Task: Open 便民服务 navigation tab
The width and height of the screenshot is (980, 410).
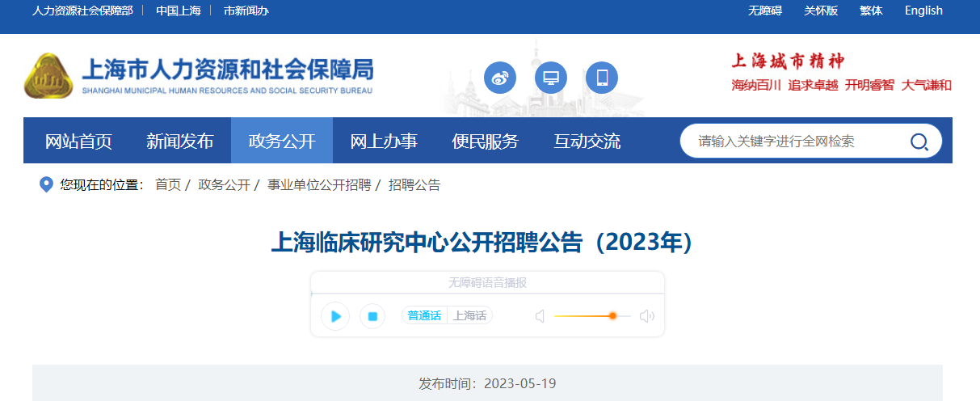Action: pyautogui.click(x=486, y=141)
